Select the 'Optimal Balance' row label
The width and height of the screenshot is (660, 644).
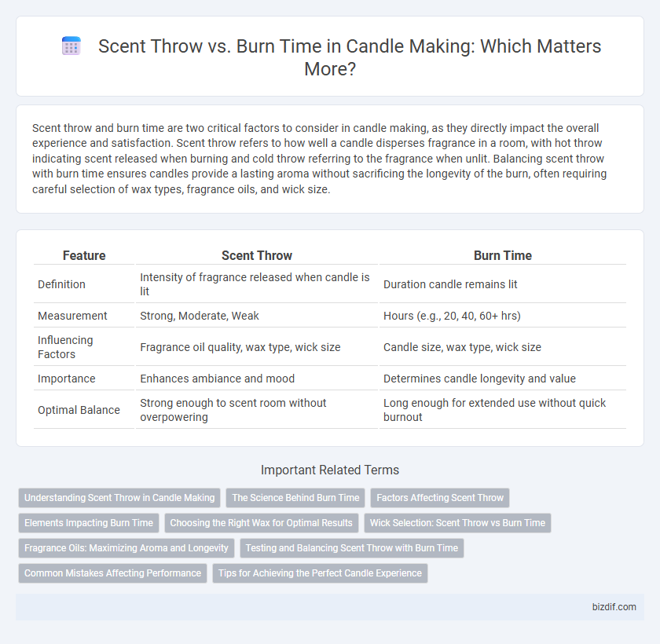(x=79, y=410)
